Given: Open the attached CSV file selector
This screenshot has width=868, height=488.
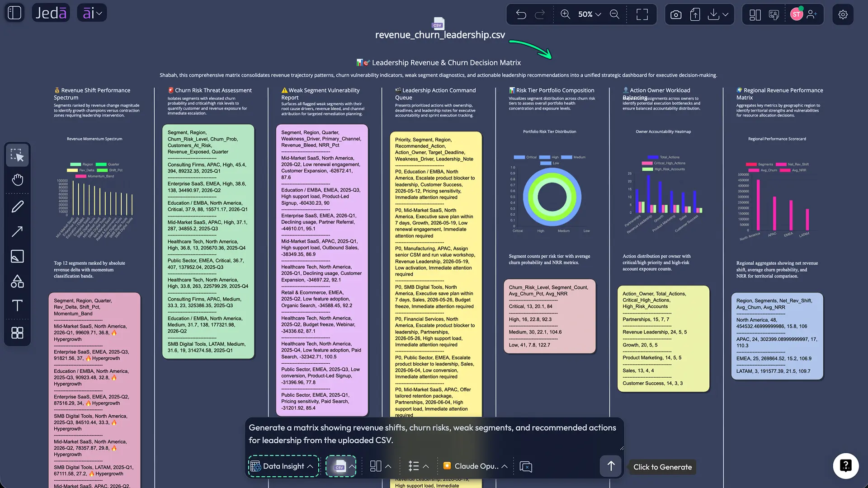Looking at the screenshot, I should pyautogui.click(x=341, y=466).
